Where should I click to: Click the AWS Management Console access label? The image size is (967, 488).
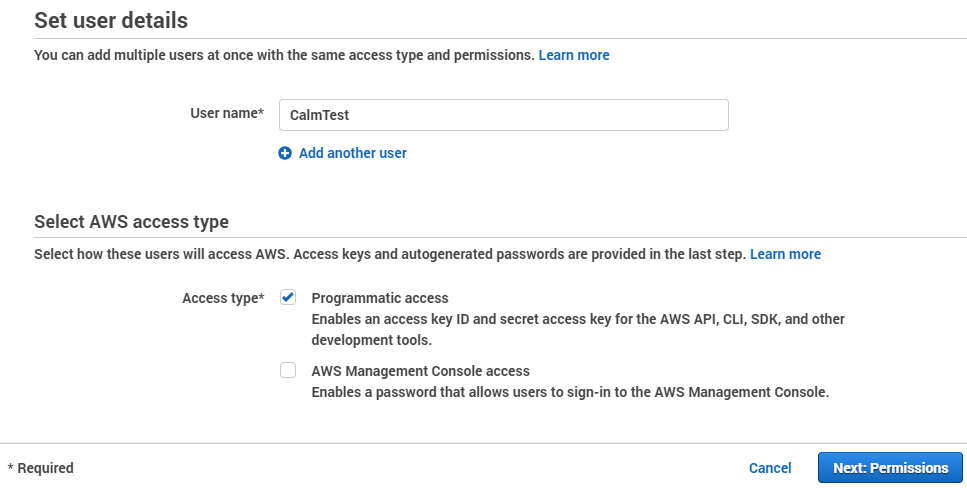pos(421,371)
